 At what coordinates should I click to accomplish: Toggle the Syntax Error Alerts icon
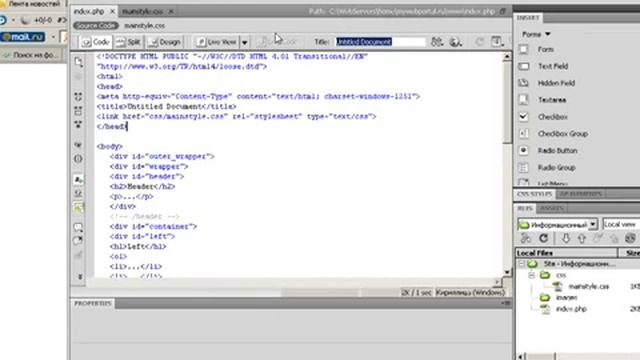pos(78,207)
